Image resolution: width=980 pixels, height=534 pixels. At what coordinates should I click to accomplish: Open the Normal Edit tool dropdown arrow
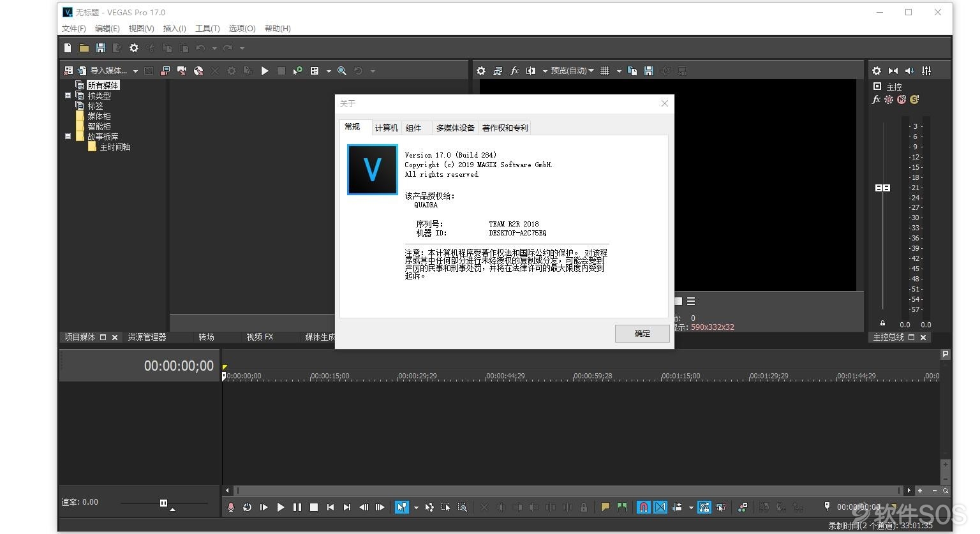tap(416, 508)
